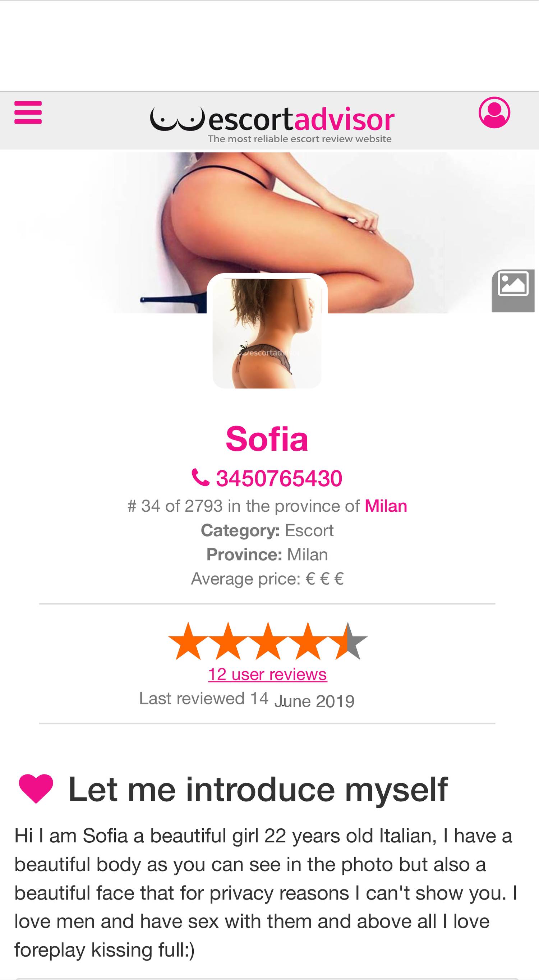Open the 12 user reviews link
This screenshot has height=980, width=539.
click(x=267, y=675)
